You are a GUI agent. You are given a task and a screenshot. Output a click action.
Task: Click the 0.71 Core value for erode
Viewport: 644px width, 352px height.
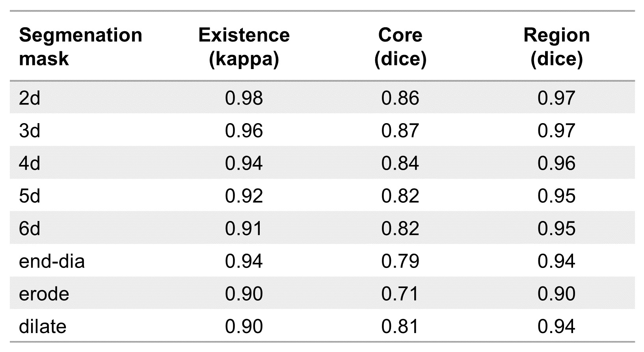(x=400, y=294)
